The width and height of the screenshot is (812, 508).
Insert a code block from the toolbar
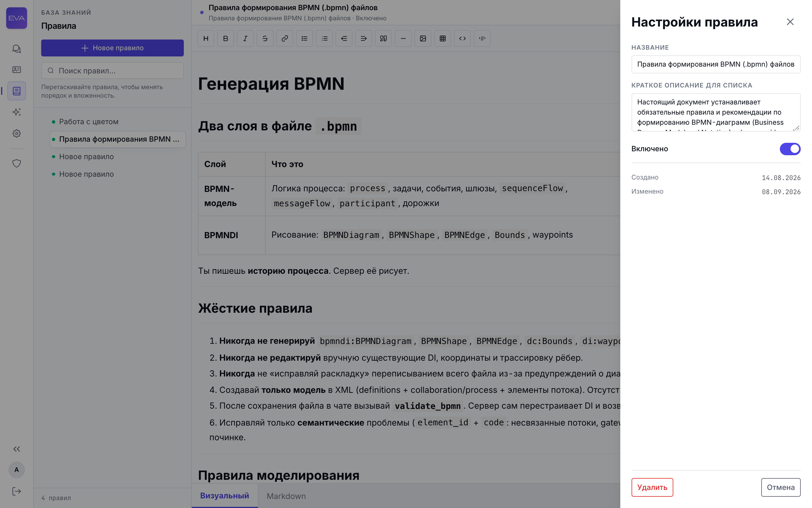(482, 38)
